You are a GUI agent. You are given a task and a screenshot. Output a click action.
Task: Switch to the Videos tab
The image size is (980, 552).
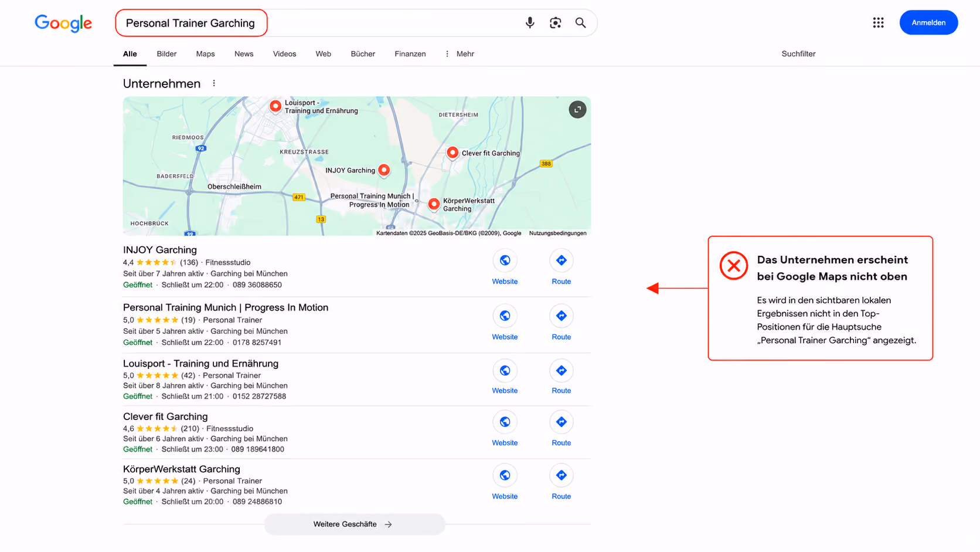point(284,54)
